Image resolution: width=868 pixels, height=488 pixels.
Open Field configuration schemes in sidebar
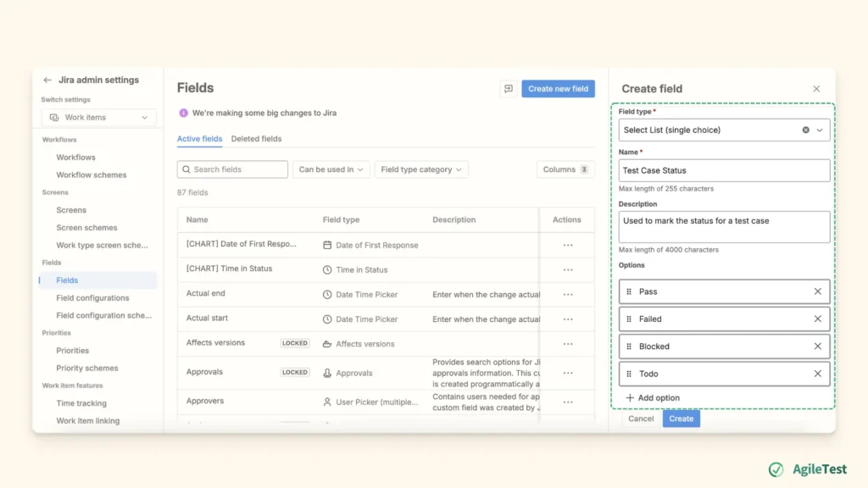103,315
